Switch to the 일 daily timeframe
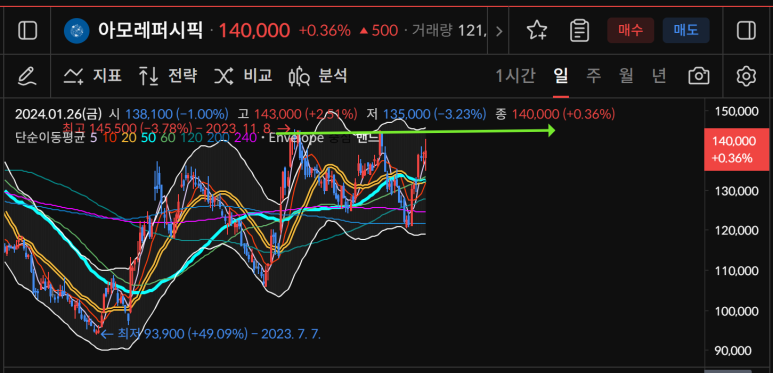 (x=561, y=76)
